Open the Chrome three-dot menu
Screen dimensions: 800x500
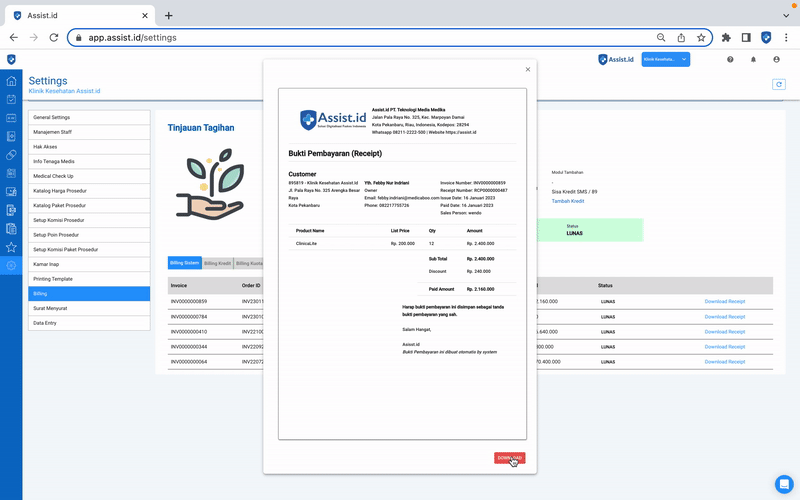786,37
